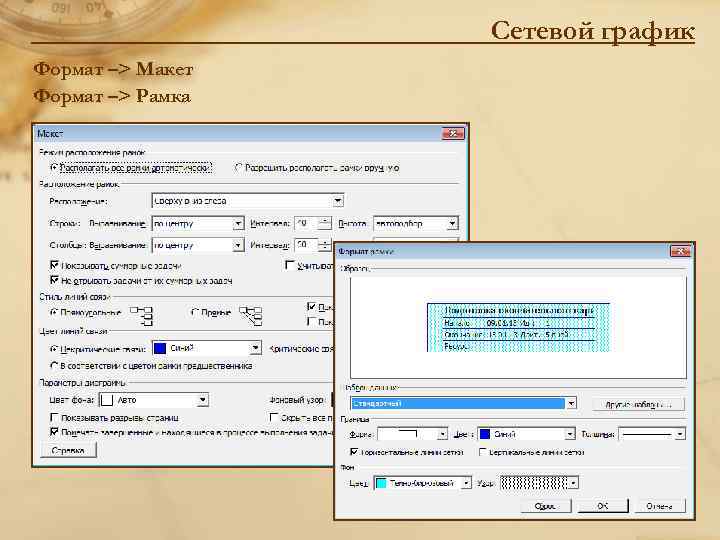Click Другие шаблоны button
The image size is (720, 540).
tap(638, 404)
